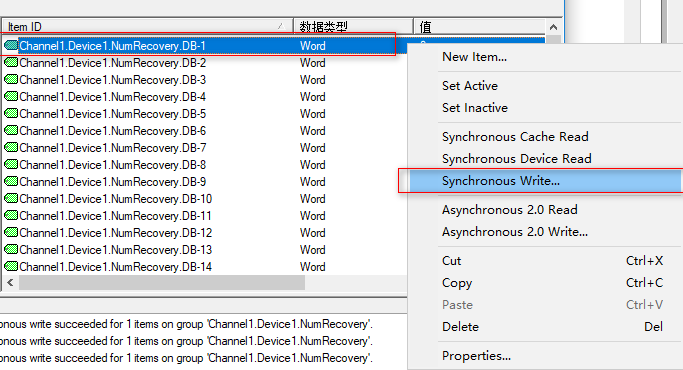Click first write succeeded log message
Viewport: 683px width, 370px height.
click(186, 324)
